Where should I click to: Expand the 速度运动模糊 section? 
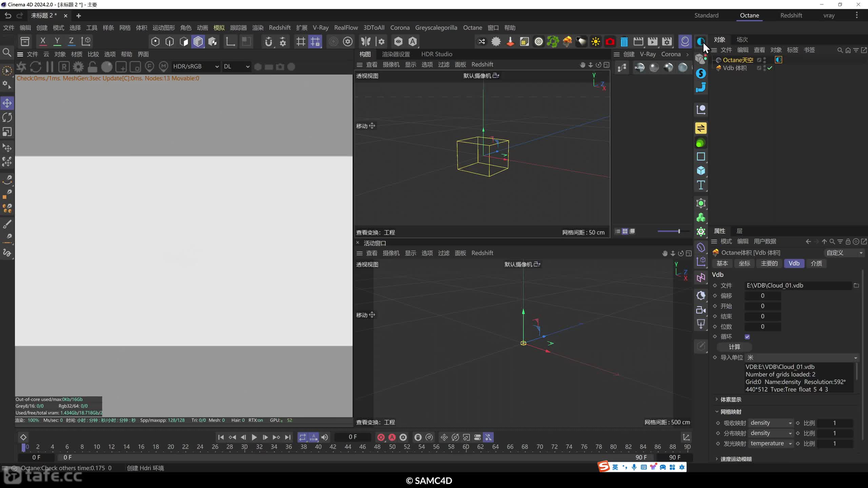click(736, 459)
